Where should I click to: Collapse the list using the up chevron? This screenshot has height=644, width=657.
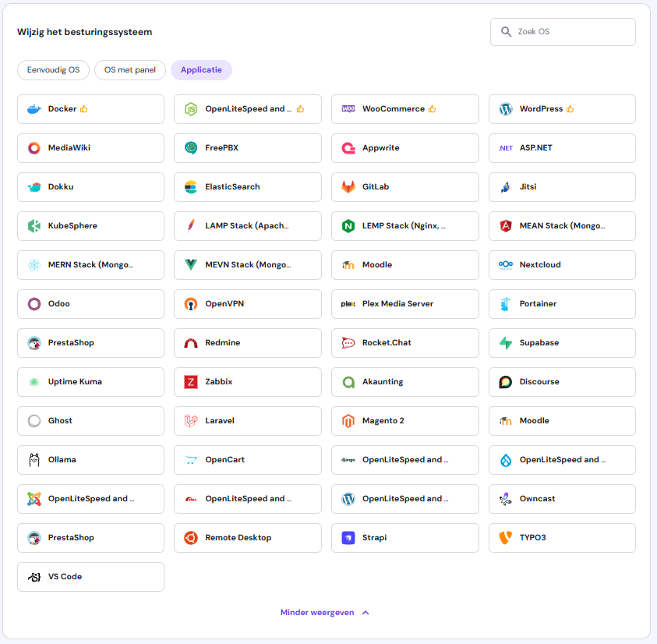366,613
